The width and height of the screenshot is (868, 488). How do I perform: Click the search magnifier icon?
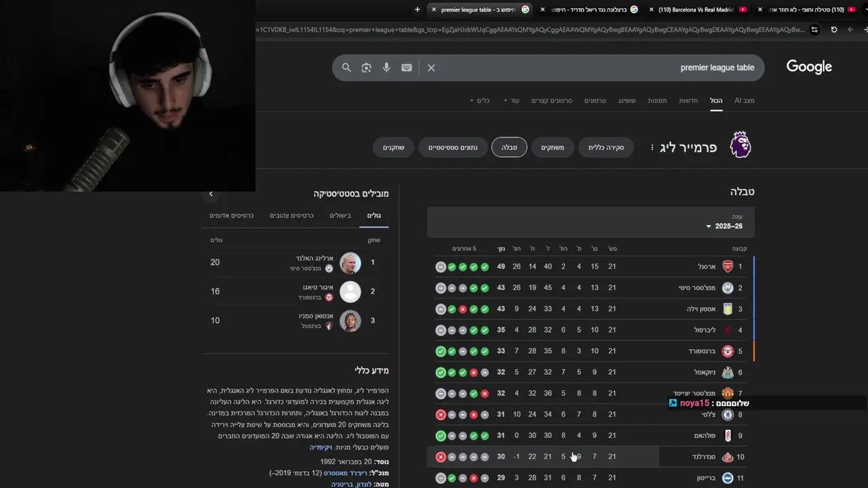[347, 68]
